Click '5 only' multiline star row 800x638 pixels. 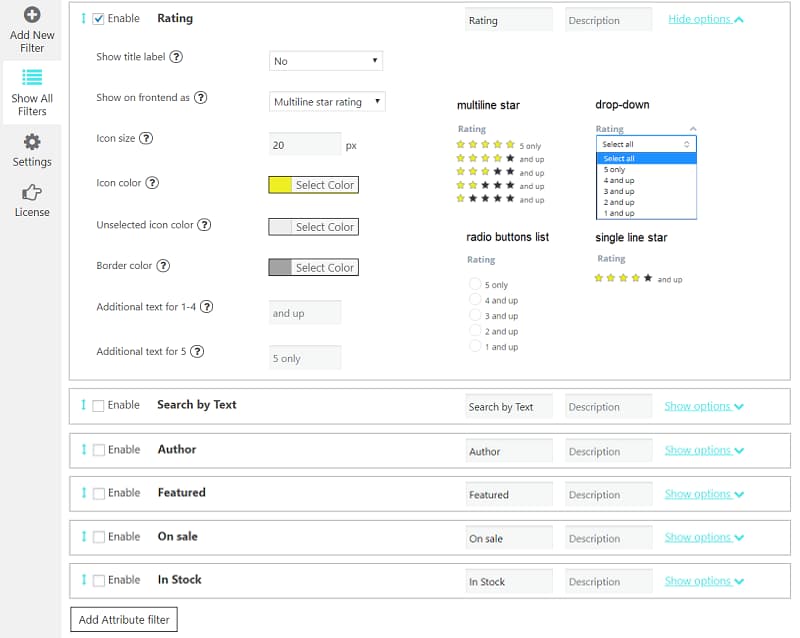[x=498, y=145]
